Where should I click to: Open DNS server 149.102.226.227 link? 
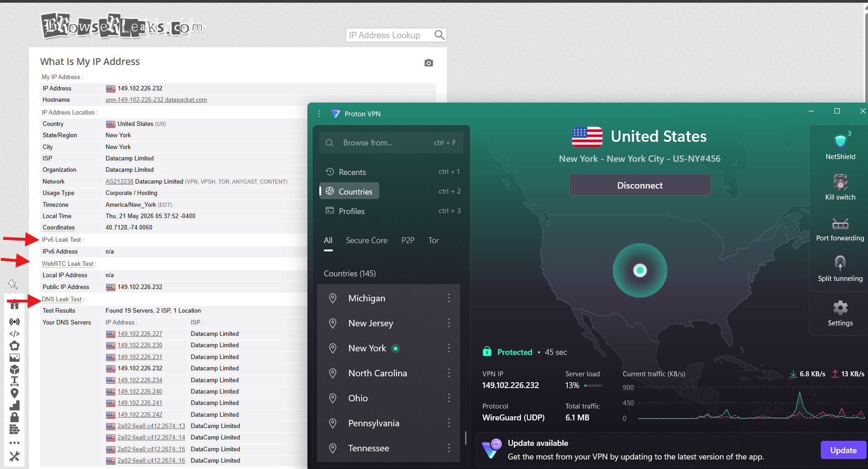(x=140, y=334)
